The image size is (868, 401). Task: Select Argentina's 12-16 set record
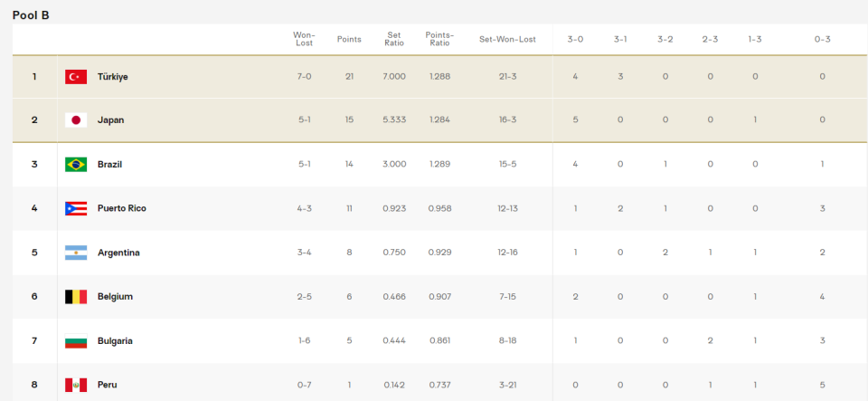pos(507,253)
